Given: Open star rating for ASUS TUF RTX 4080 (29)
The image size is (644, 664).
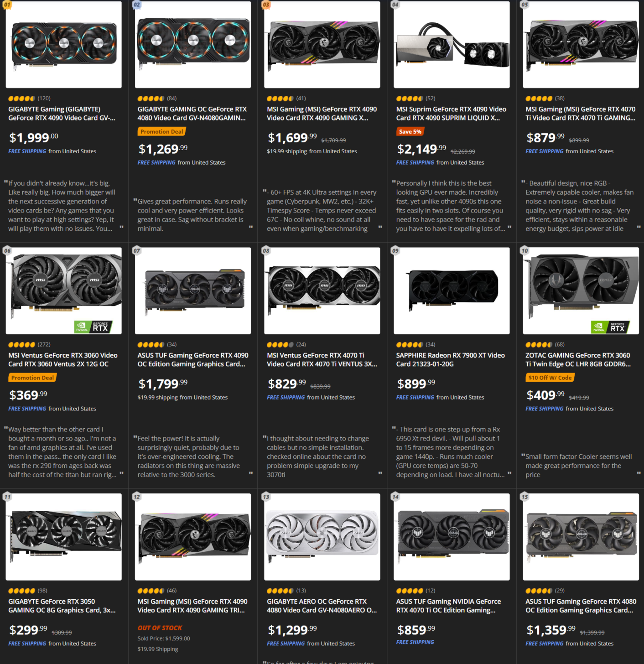Looking at the screenshot, I should (x=545, y=591).
